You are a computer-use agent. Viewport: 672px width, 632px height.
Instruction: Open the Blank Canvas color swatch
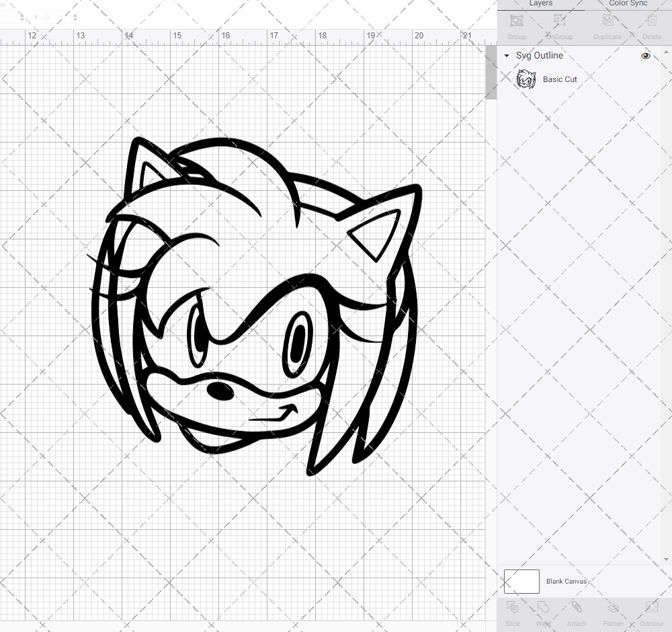click(521, 582)
